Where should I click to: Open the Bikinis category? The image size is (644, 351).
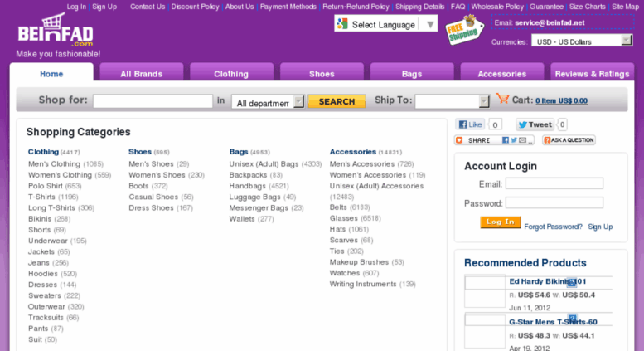[40, 219]
